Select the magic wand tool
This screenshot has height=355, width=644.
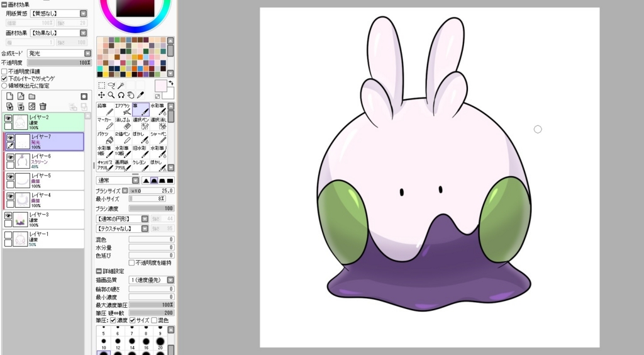click(x=121, y=85)
